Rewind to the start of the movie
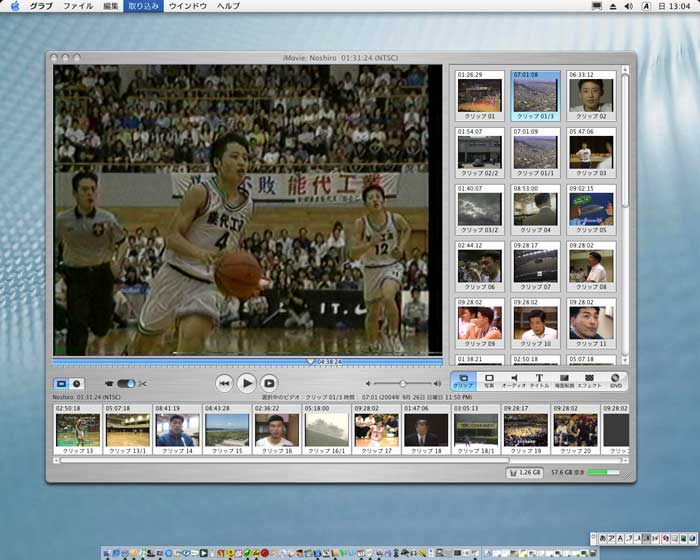 tap(224, 383)
